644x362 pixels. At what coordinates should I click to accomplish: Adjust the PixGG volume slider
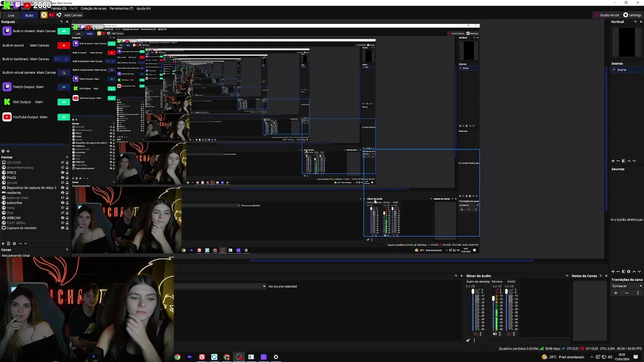point(506,310)
